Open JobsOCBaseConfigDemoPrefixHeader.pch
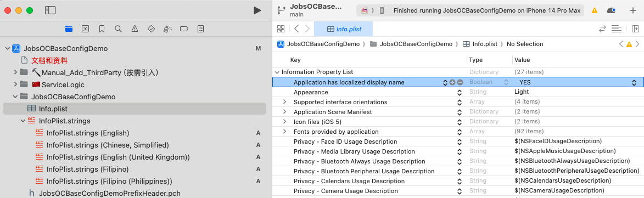This screenshot has width=644, height=198. [110, 193]
